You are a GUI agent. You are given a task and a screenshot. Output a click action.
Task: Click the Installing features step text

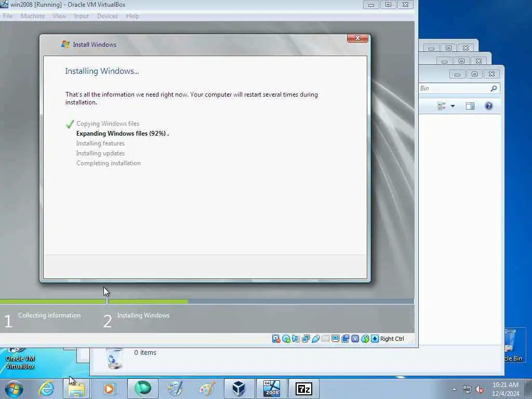(100, 143)
